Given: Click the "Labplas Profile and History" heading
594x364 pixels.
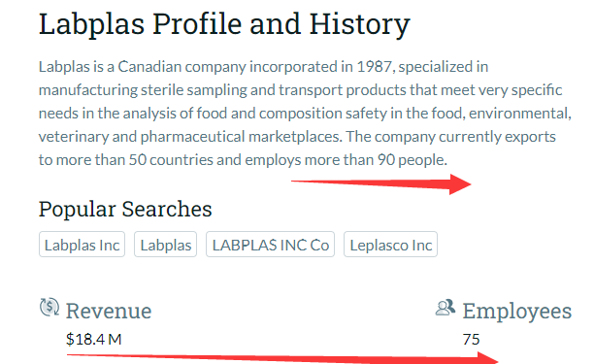Looking at the screenshot, I should [x=224, y=24].
